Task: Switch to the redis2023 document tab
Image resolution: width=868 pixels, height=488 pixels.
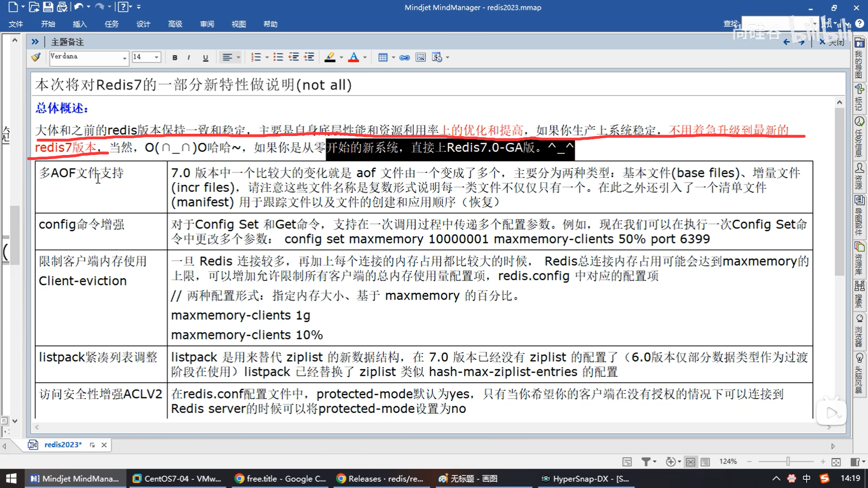Action: pyautogui.click(x=63, y=445)
